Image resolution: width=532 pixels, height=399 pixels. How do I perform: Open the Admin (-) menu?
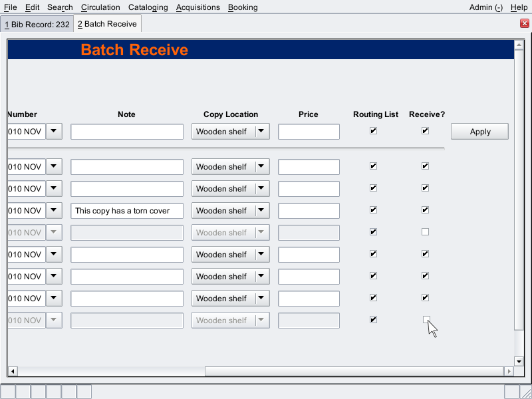pos(485,7)
